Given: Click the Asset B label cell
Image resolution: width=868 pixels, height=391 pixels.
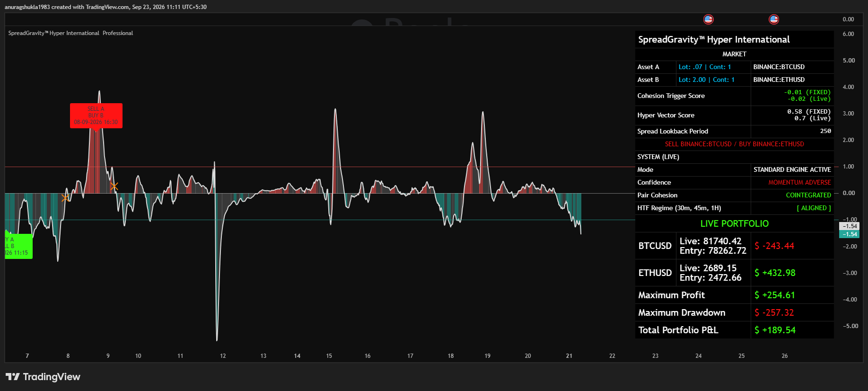Looking at the screenshot, I should click(655, 80).
